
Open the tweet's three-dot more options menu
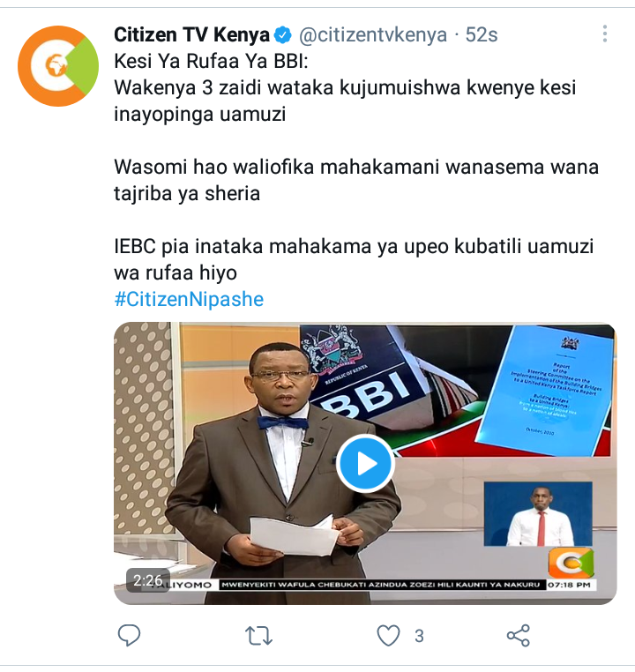(x=605, y=34)
